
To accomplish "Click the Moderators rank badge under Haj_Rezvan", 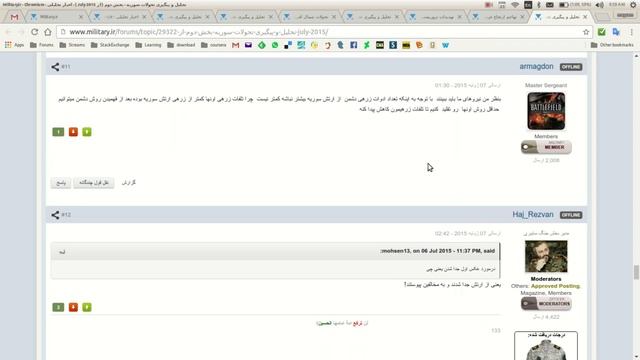I will pyautogui.click(x=546, y=304).
